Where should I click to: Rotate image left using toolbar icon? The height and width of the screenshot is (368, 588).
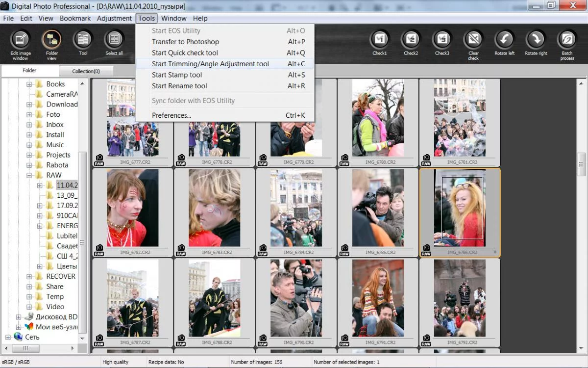(x=504, y=40)
